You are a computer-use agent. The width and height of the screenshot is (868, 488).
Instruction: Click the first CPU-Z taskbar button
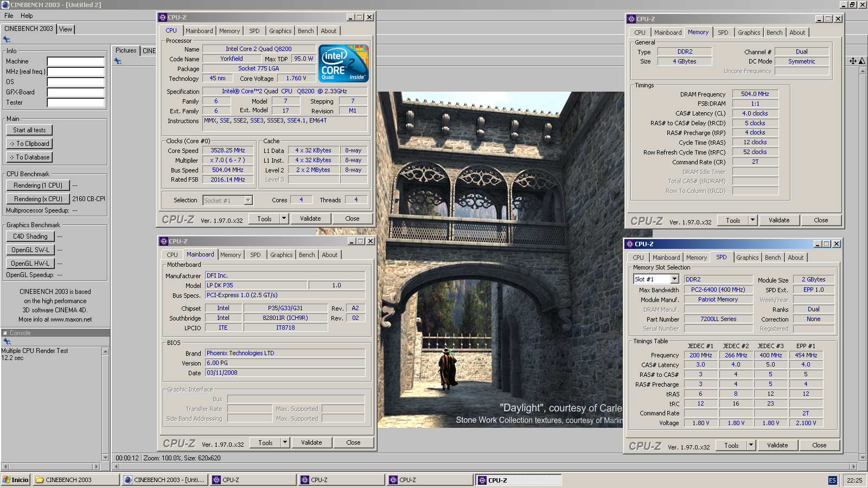(x=253, y=480)
